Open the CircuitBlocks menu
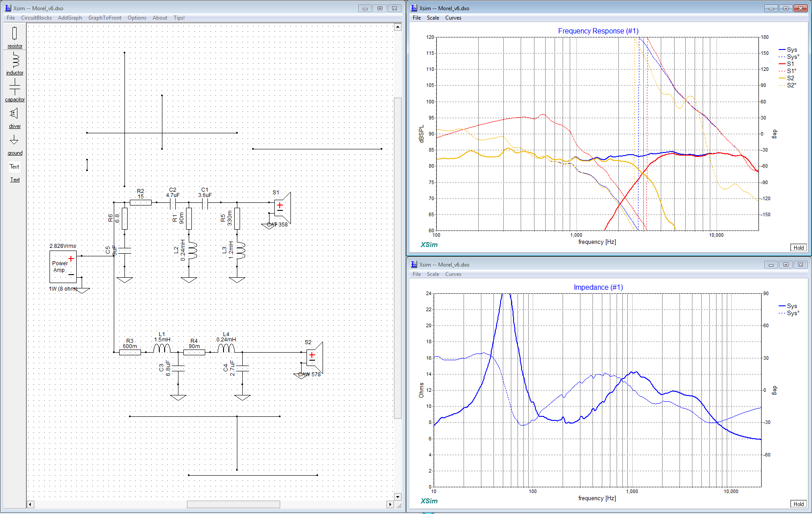 point(36,18)
